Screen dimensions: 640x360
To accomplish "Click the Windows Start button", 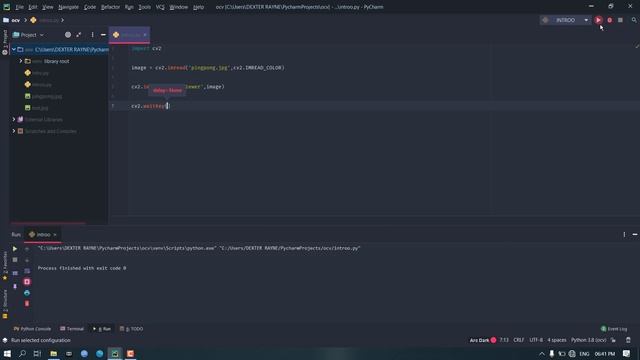I will [x=7, y=353].
